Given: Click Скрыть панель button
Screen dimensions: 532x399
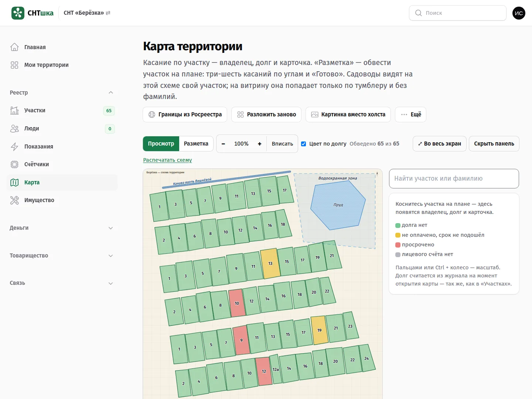Looking at the screenshot, I should 494,144.
